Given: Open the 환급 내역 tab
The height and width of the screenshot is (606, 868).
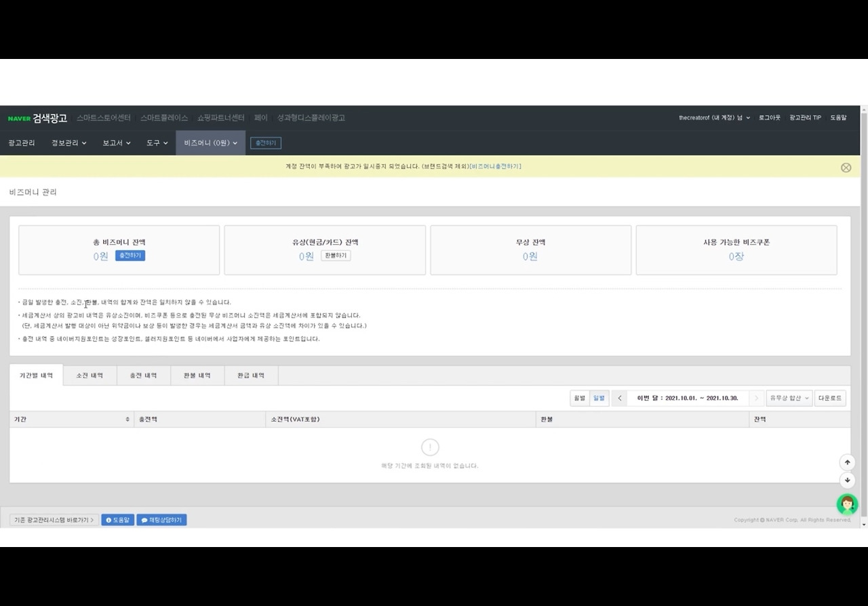Looking at the screenshot, I should click(251, 376).
